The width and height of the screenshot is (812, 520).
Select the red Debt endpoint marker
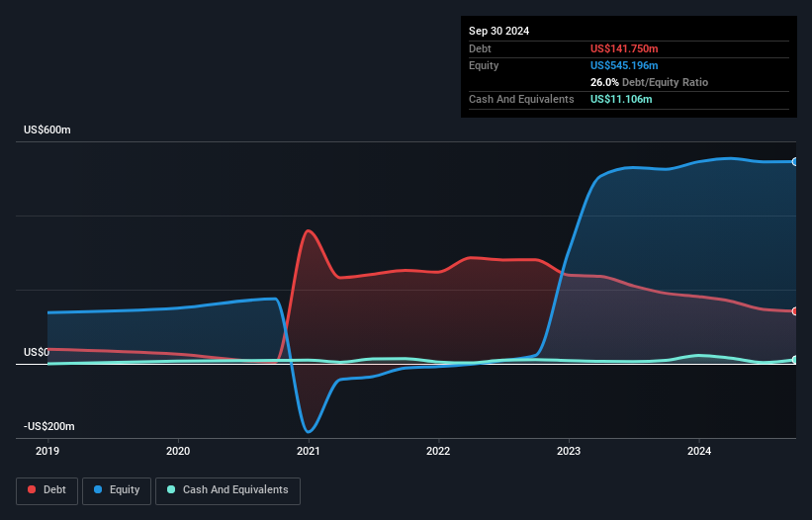pyautogui.click(x=795, y=311)
